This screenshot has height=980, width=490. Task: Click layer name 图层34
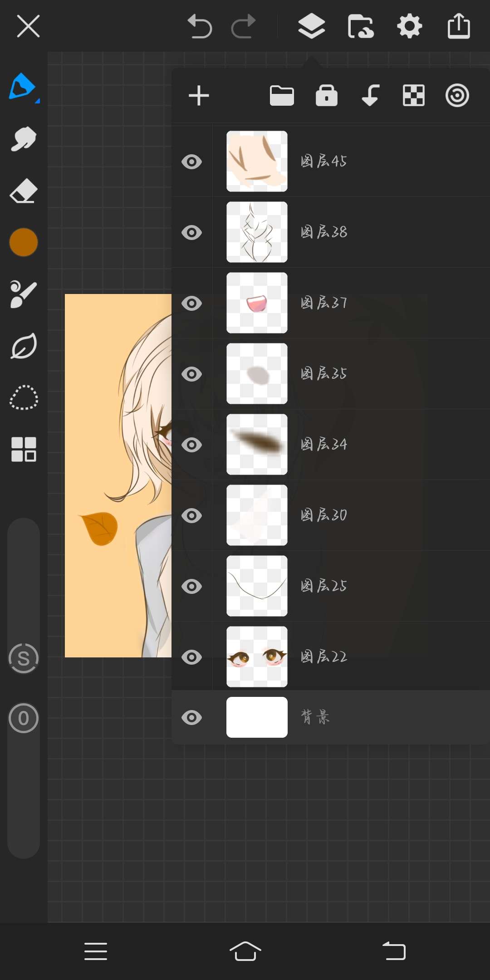(323, 444)
